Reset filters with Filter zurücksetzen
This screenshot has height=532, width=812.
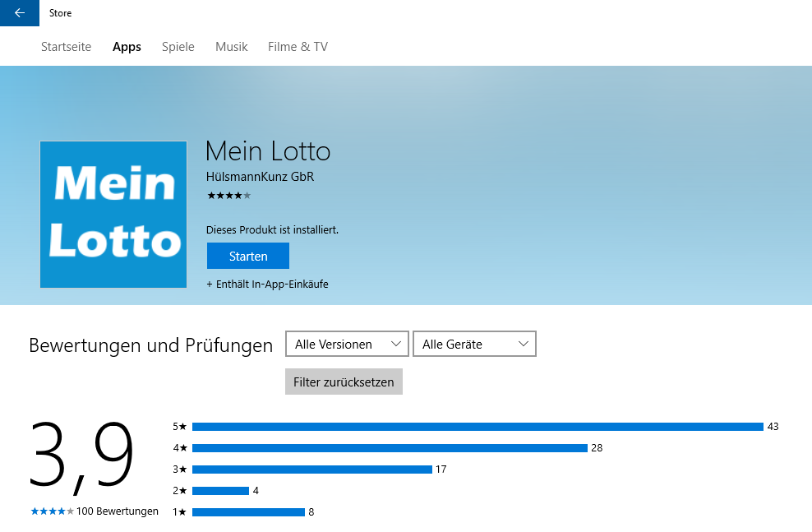[344, 382]
